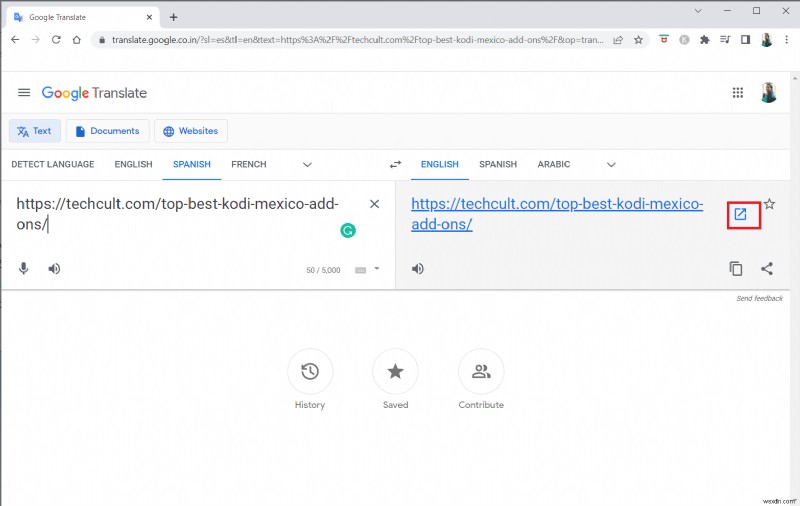Start voice input with microphone
Viewport: 800px width, 506px height.
(23, 268)
